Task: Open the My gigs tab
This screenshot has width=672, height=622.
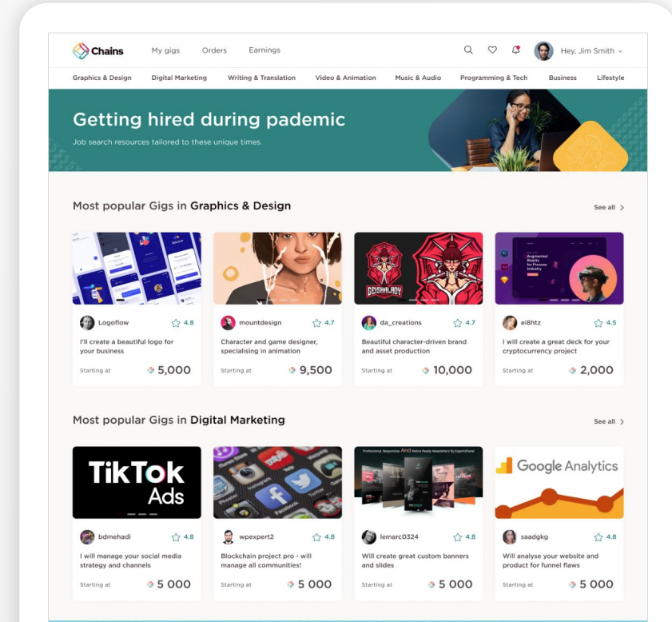Action: pyautogui.click(x=165, y=50)
